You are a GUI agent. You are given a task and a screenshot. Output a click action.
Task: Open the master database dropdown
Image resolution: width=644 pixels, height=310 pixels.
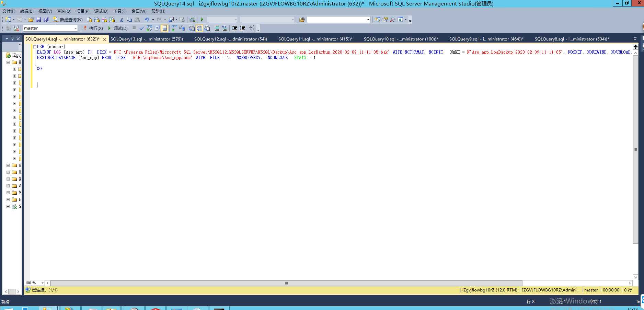76,28
